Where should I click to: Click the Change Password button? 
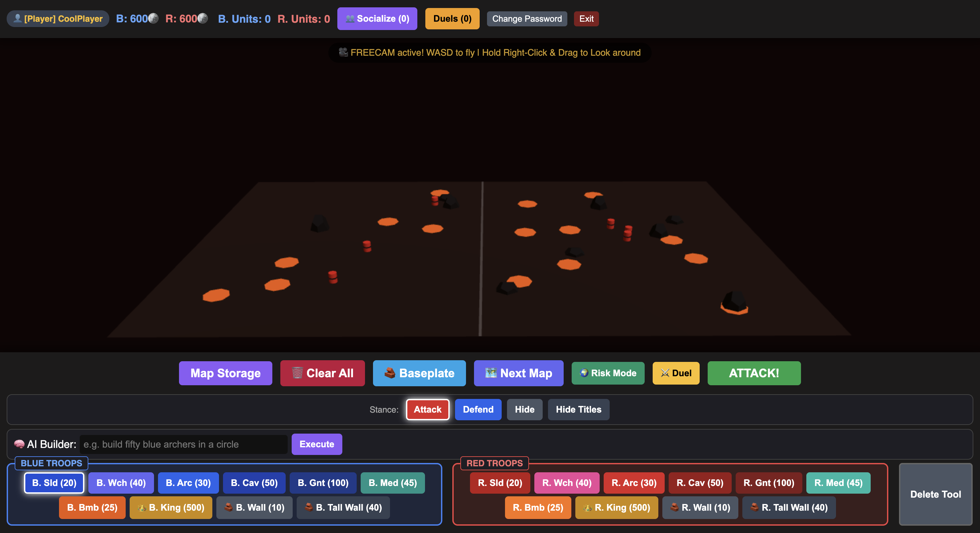tap(527, 19)
